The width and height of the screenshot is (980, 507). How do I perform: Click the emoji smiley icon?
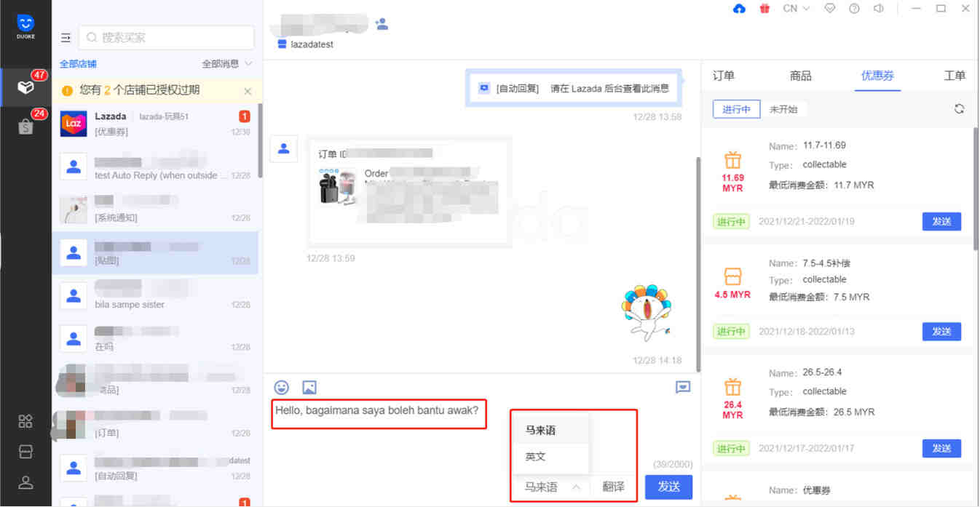tap(281, 388)
